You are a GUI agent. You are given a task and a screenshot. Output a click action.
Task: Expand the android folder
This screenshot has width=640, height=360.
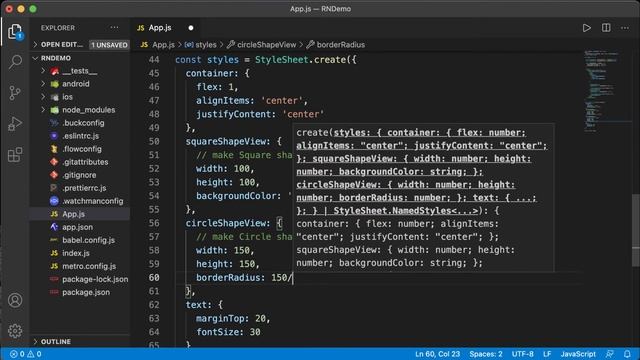click(43, 84)
